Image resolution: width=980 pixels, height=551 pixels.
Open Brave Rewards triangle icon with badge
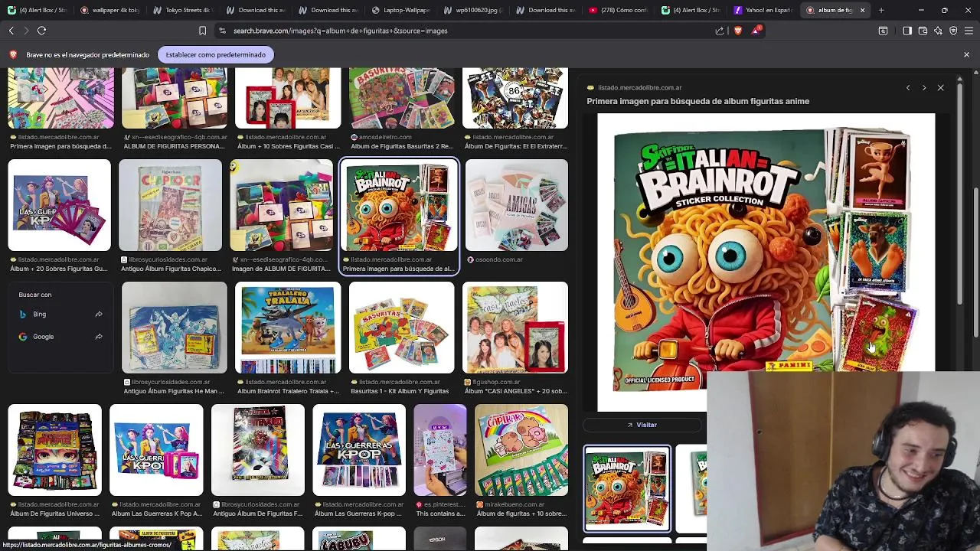[756, 31]
